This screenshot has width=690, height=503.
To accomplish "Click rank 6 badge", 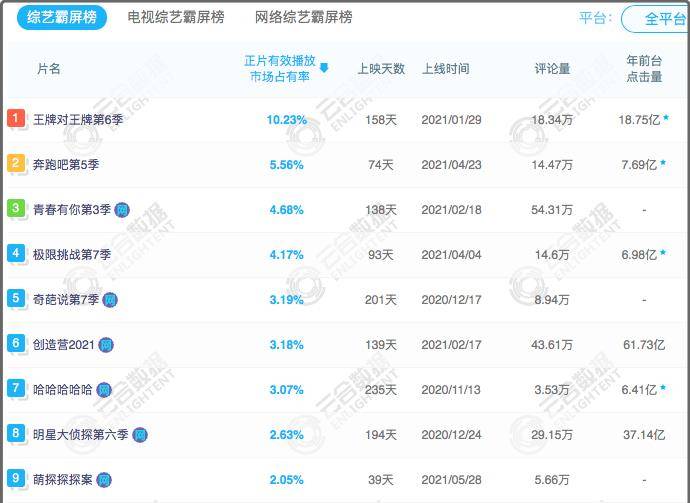I will pos(15,343).
